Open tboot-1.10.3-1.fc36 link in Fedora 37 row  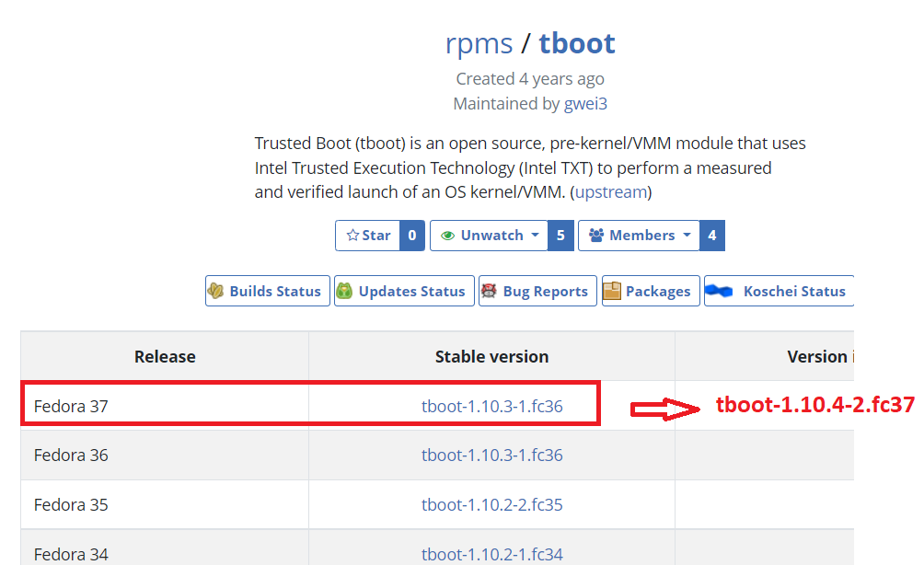click(x=492, y=407)
